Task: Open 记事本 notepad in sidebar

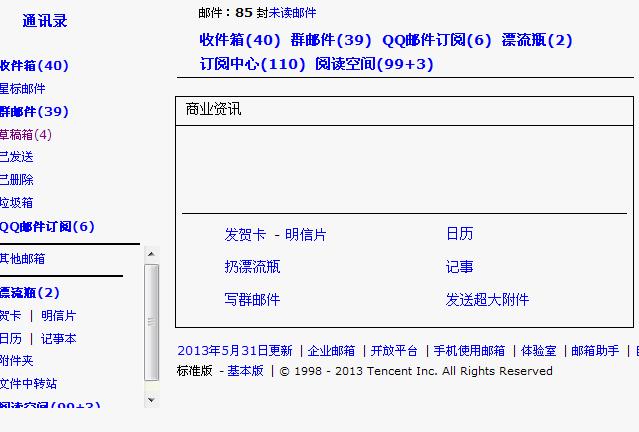Action: tap(59, 339)
